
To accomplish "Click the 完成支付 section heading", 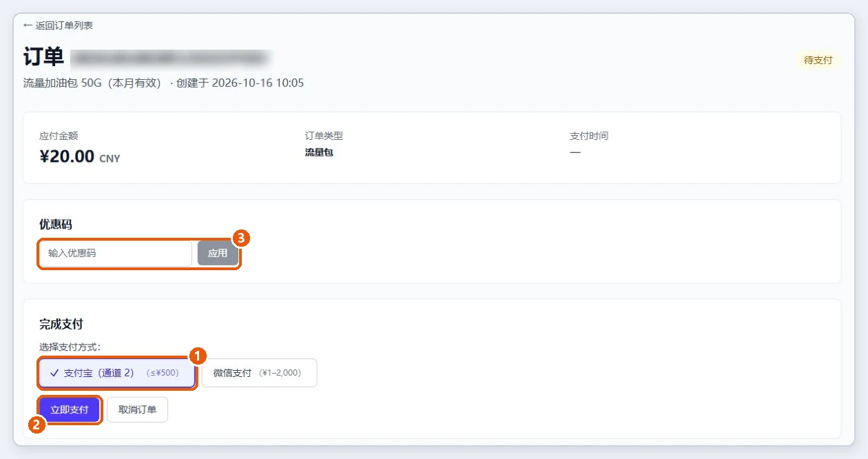I will (x=61, y=323).
